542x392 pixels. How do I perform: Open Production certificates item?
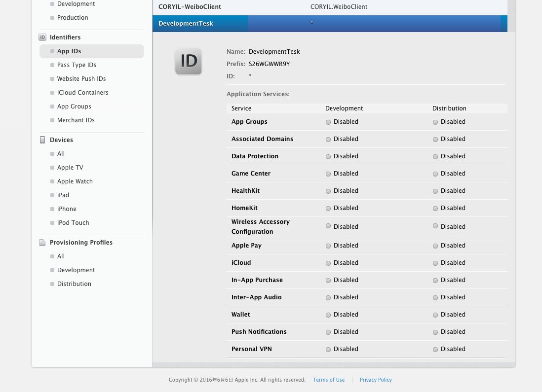[72, 18]
